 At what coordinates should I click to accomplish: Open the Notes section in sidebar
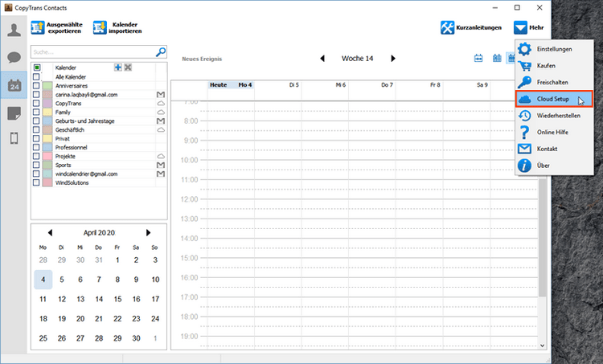pyautogui.click(x=14, y=113)
